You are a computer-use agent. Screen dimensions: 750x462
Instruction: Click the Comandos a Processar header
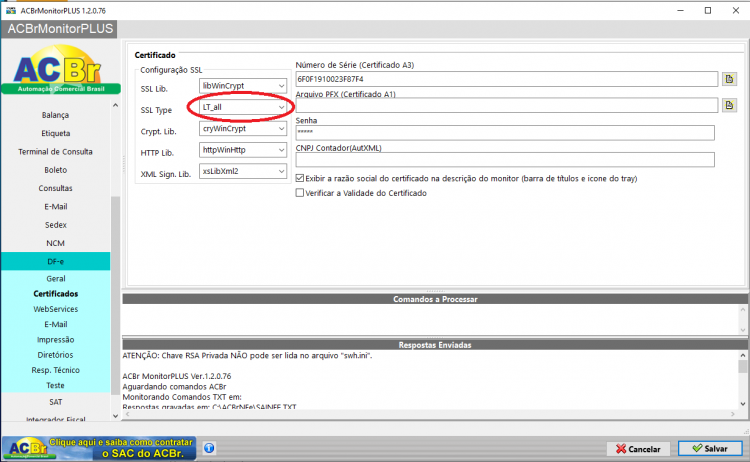pyautogui.click(x=435, y=299)
